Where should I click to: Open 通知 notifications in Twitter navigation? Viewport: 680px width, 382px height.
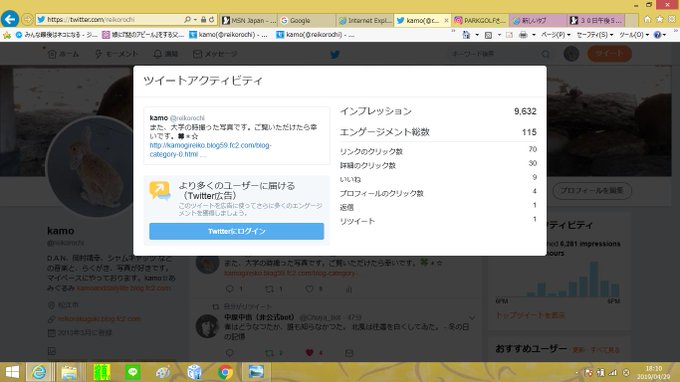(166, 54)
